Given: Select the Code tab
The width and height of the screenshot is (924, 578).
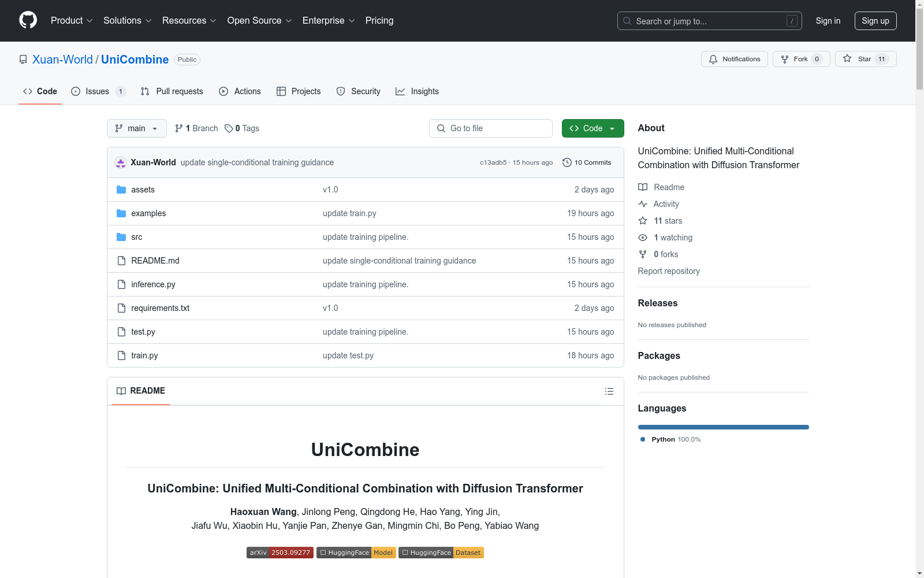Looking at the screenshot, I should point(40,91).
